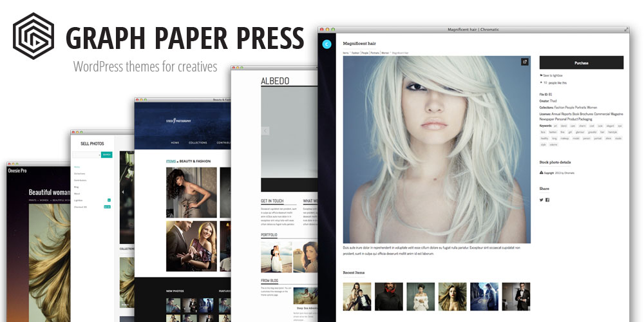Toggle fullscreen arrows in Chromatic title bar
Screen dimensions: 644x322
tap(626, 30)
